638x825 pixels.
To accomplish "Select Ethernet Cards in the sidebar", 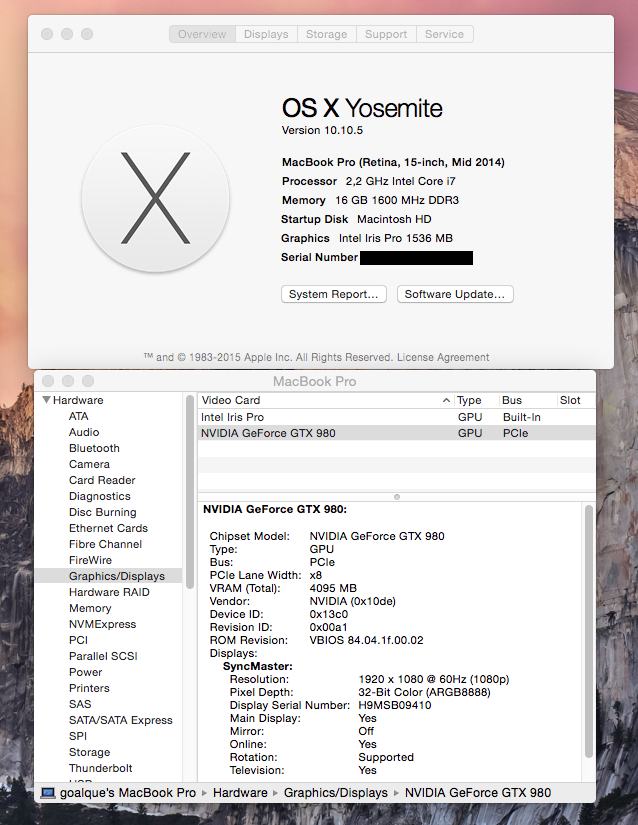I will (108, 528).
